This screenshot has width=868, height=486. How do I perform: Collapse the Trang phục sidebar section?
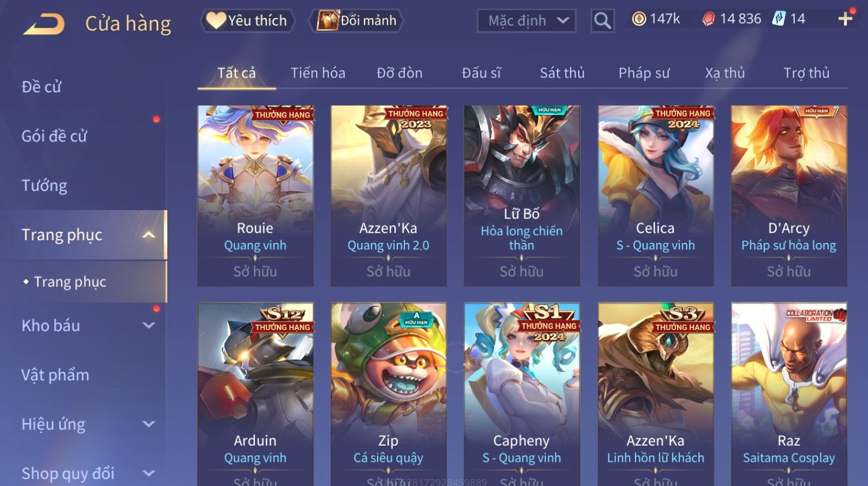(148, 235)
